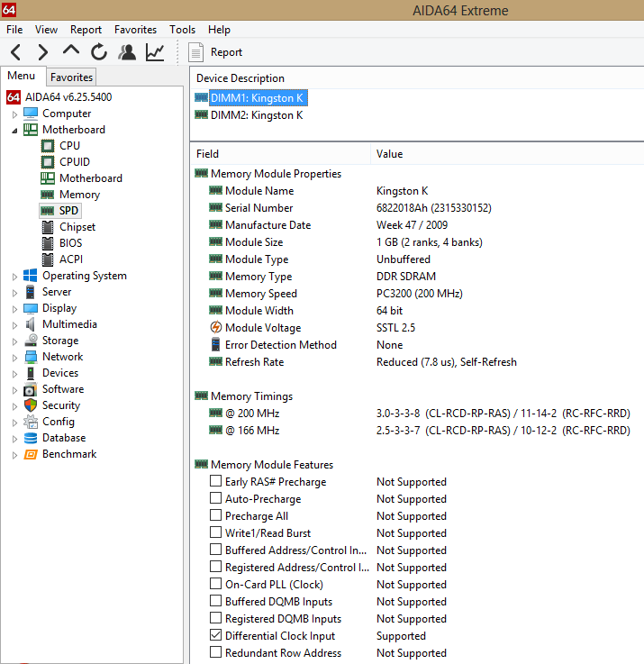
Task: Select DIMM1: Kingston K device
Action: (x=258, y=98)
